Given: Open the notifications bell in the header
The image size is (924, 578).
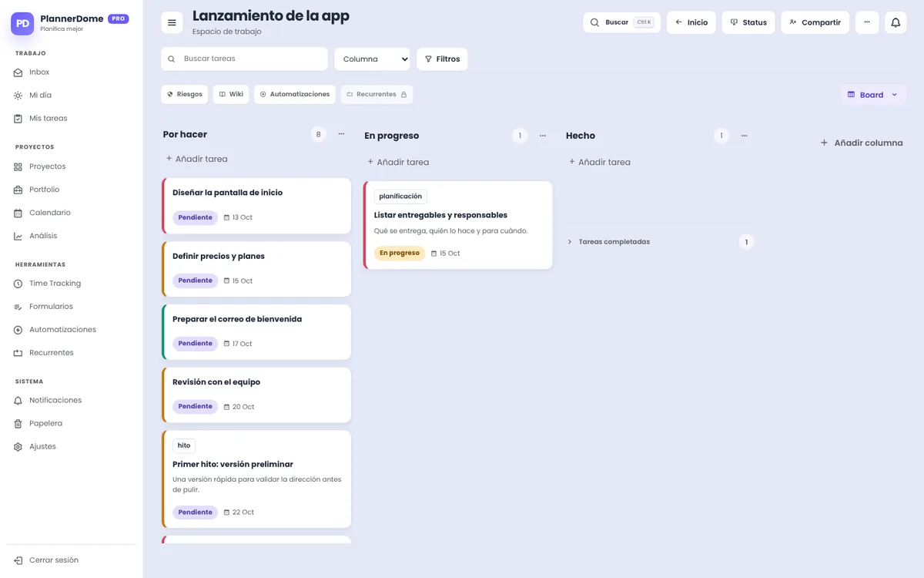Looking at the screenshot, I should (x=896, y=22).
